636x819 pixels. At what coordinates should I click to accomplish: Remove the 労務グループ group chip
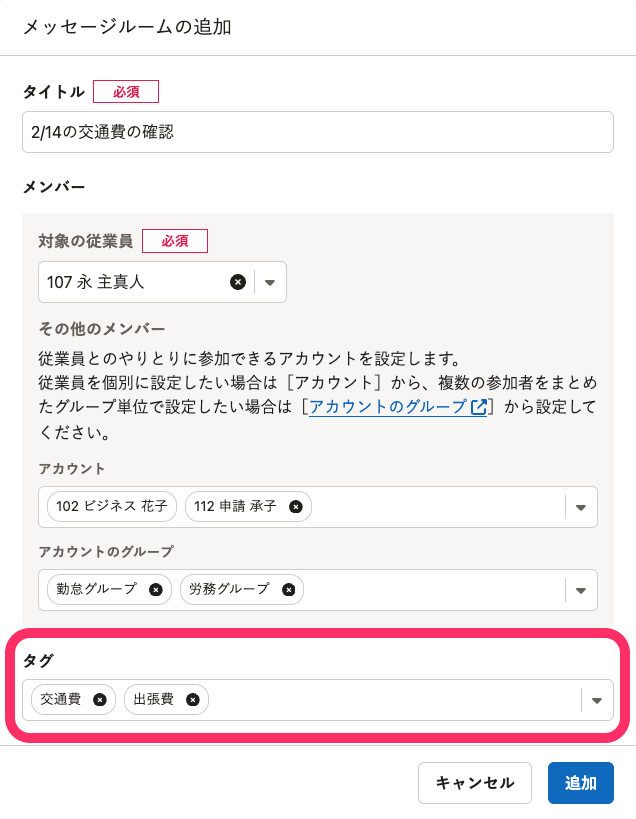288,590
